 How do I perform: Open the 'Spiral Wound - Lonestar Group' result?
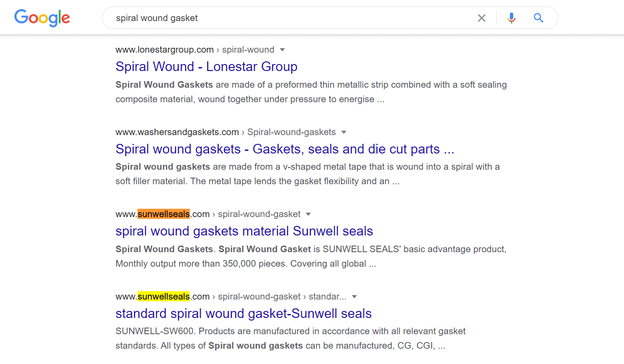tap(206, 67)
